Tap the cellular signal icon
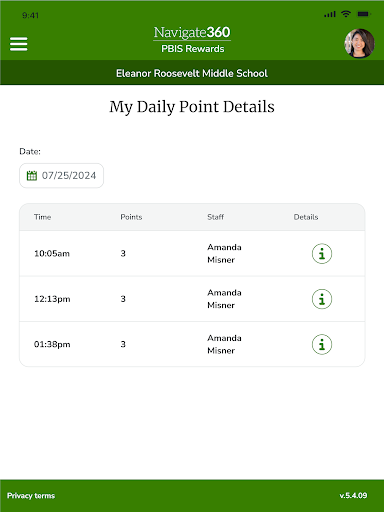 point(330,14)
